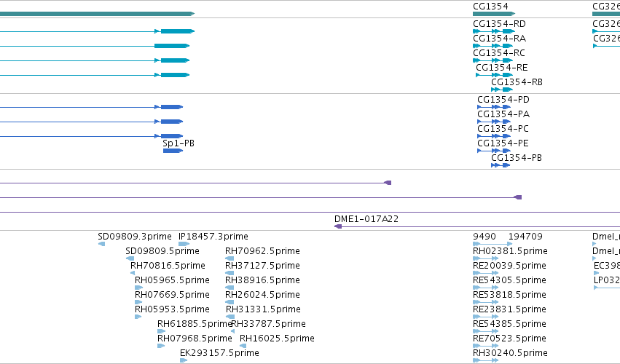This screenshot has height=364, width=620.
Task: Select the CG1354-PB protein label
Action: 517,158
